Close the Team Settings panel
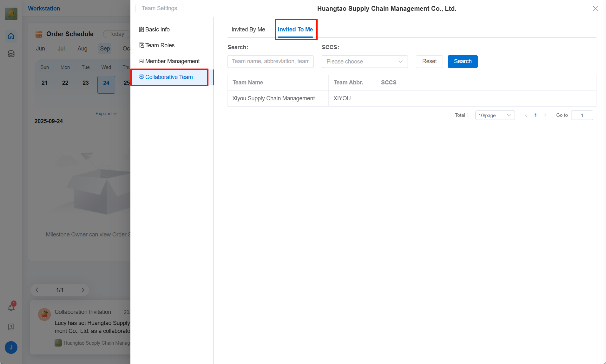The height and width of the screenshot is (364, 606). pyautogui.click(x=595, y=9)
